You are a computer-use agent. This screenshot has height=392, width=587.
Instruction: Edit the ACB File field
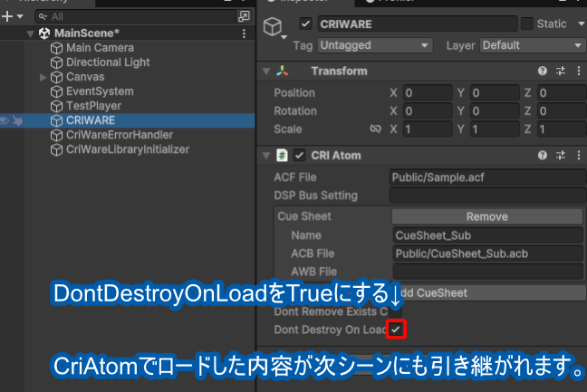pyautogui.click(x=487, y=253)
